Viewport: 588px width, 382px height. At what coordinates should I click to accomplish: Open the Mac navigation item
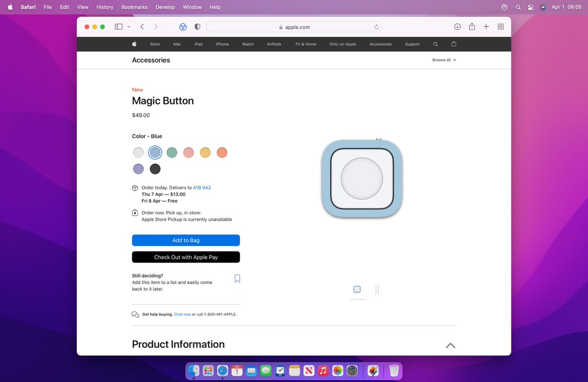(177, 44)
